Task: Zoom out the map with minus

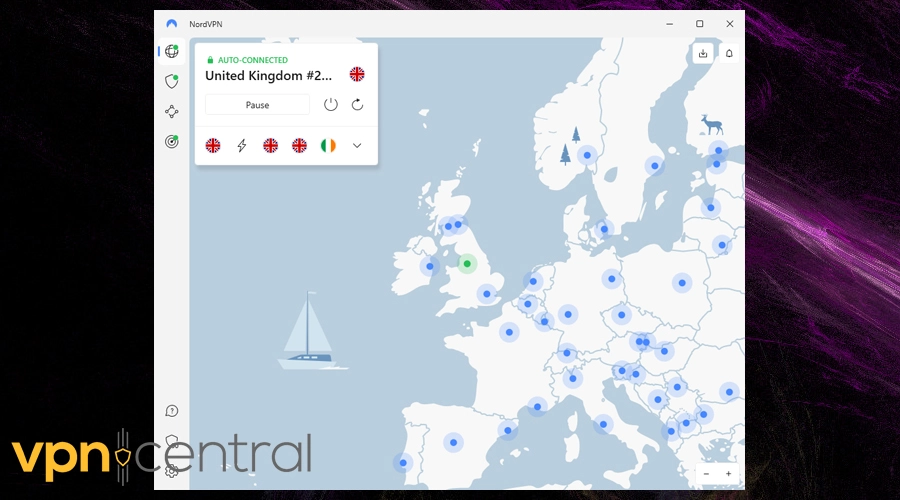Action: tap(707, 474)
